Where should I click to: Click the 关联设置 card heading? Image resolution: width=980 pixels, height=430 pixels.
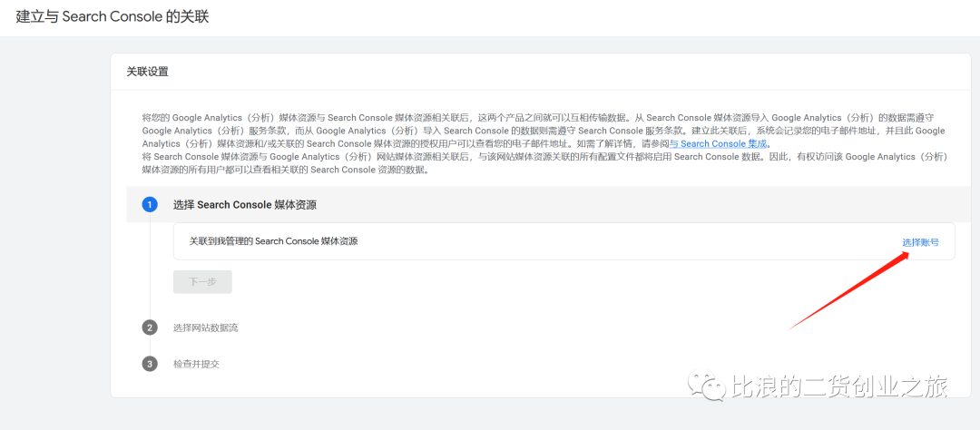(x=148, y=72)
